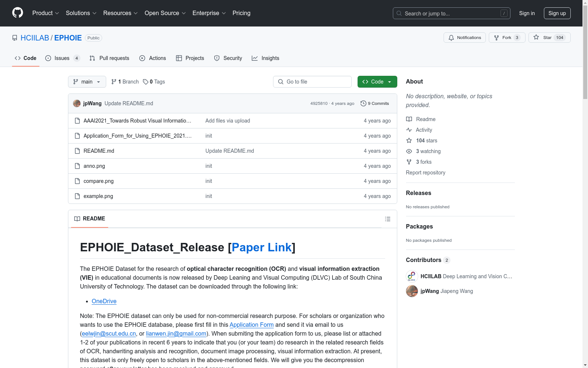Click the book icon next to Readme

pyautogui.click(x=409, y=119)
